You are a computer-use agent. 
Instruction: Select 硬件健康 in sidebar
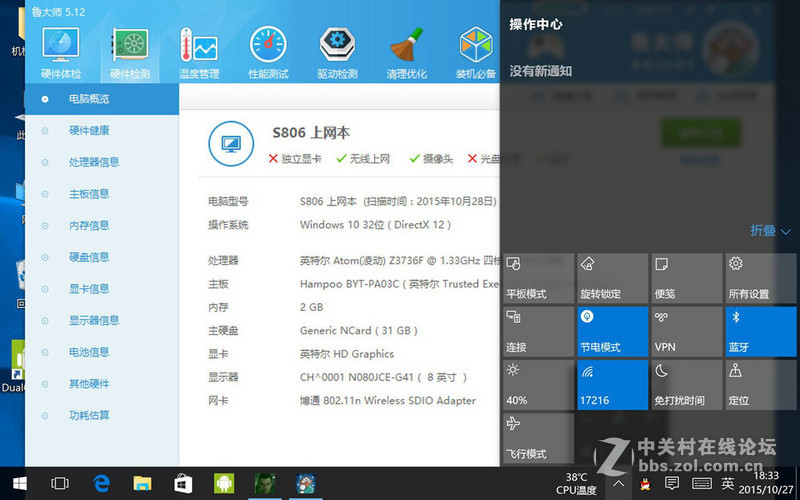102,131
